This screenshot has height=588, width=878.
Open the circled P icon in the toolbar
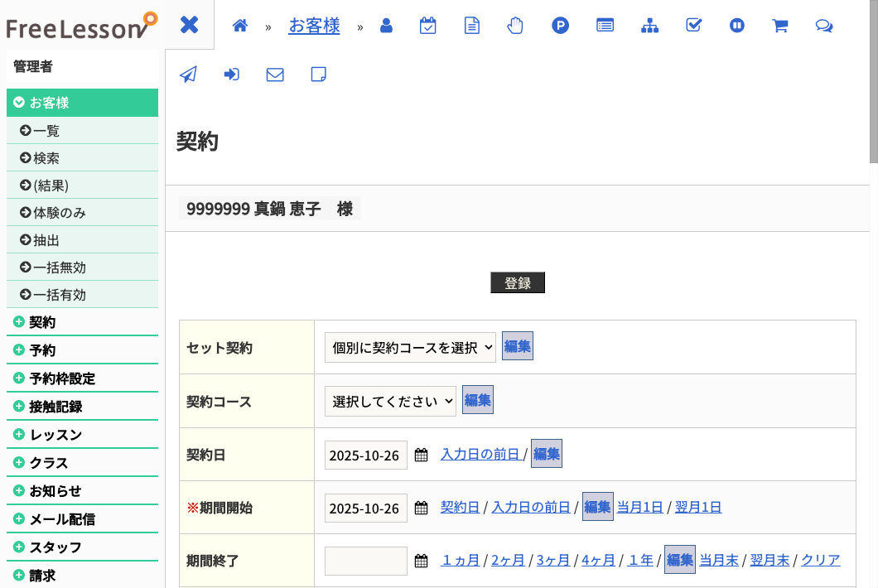[x=560, y=26]
